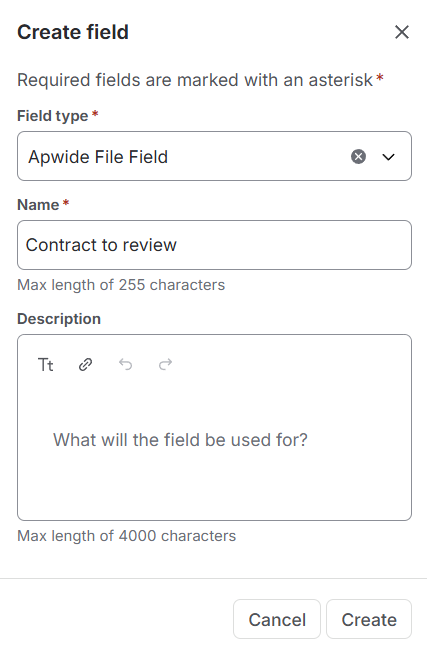Image resolution: width=427 pixels, height=652 pixels.
Task: Cancel the field creation
Action: [277, 619]
